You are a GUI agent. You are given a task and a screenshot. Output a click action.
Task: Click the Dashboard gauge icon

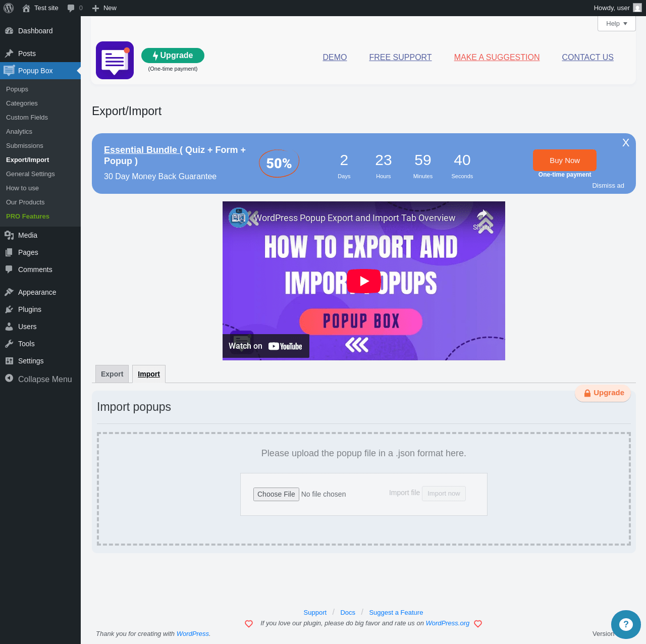pyautogui.click(x=9, y=31)
